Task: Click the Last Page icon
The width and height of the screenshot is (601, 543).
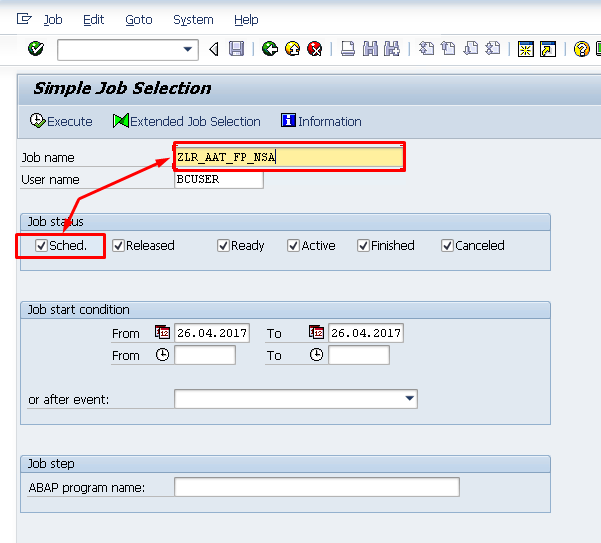Action: (x=493, y=49)
